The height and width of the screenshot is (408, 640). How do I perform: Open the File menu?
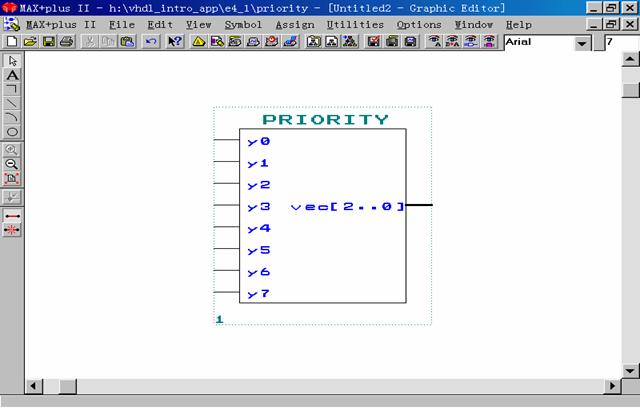tap(122, 25)
